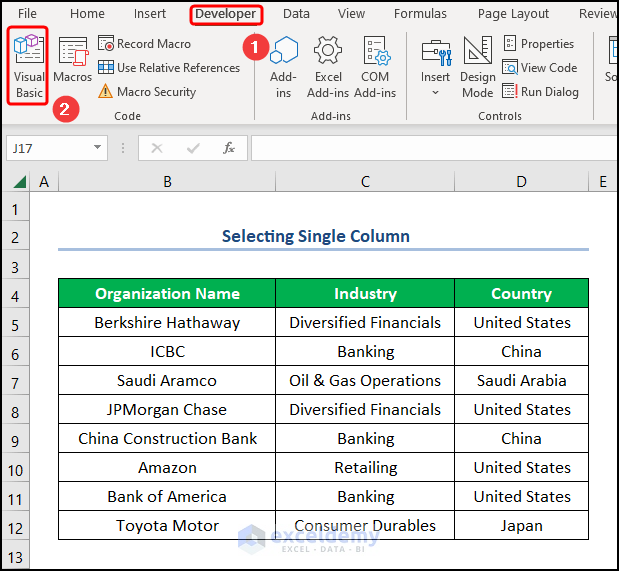Switch to the Formulas tab

tap(420, 14)
